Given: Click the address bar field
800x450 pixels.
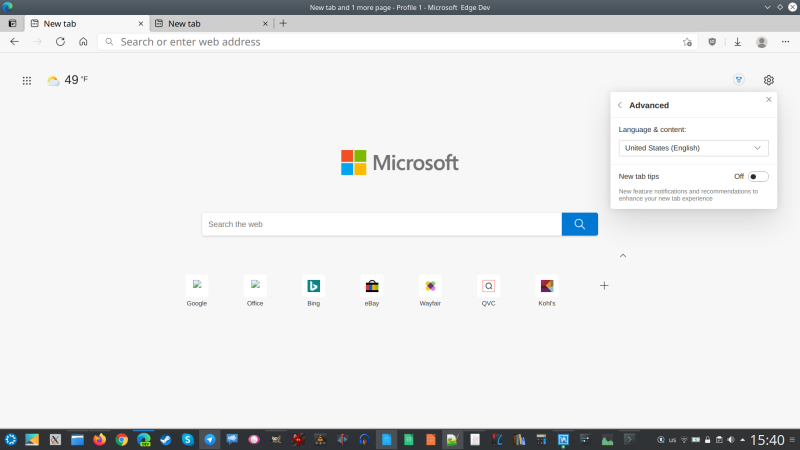Looking at the screenshot, I should click(398, 42).
